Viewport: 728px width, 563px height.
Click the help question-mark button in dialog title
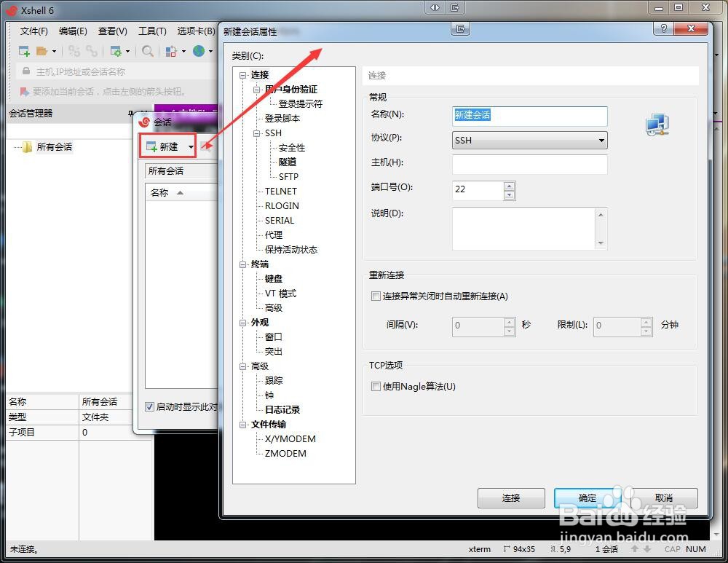(663, 28)
